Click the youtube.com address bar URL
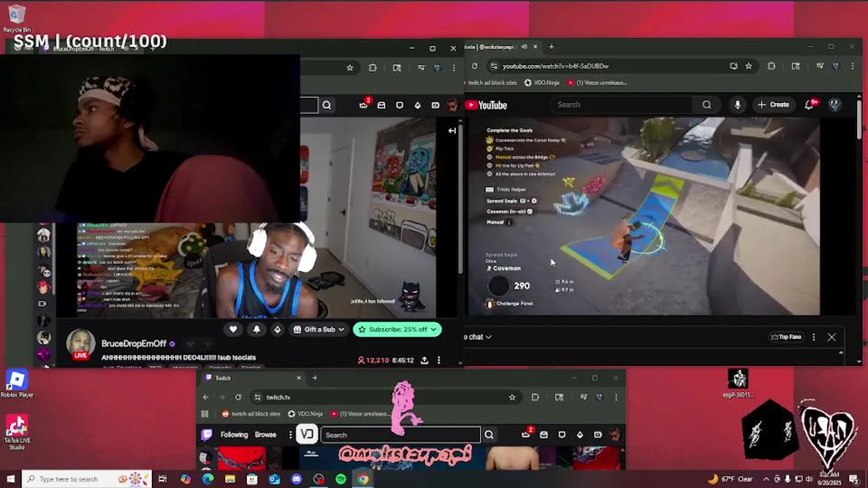 (x=555, y=66)
